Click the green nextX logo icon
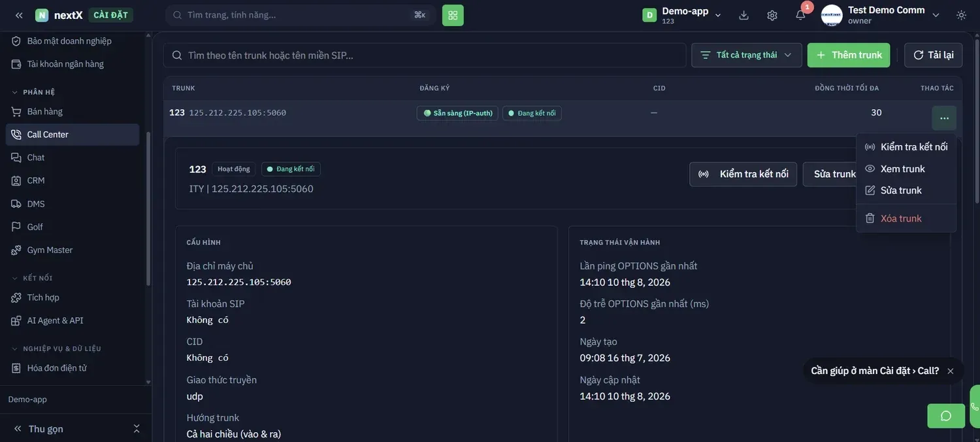This screenshot has height=442, width=980. (x=42, y=15)
